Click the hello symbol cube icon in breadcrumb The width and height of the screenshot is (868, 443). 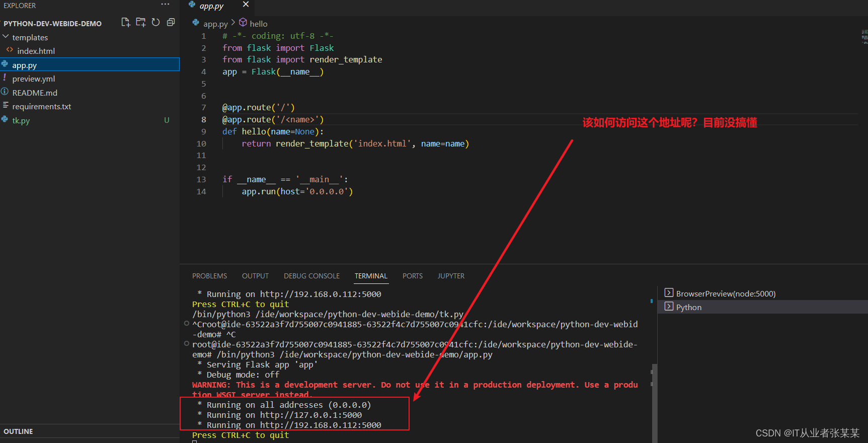[x=243, y=23]
